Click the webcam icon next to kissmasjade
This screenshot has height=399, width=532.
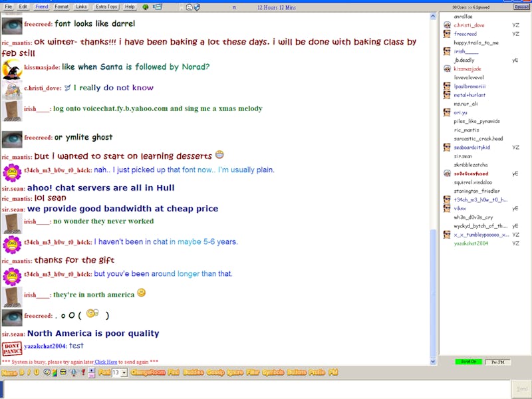point(448,68)
